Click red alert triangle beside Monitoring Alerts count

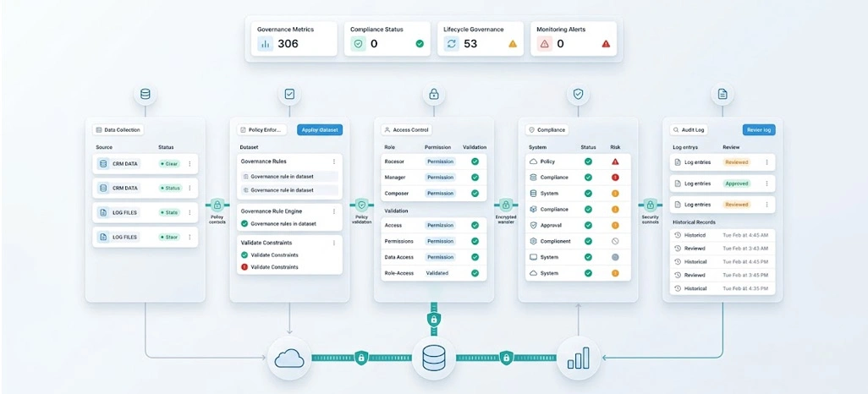click(x=606, y=44)
